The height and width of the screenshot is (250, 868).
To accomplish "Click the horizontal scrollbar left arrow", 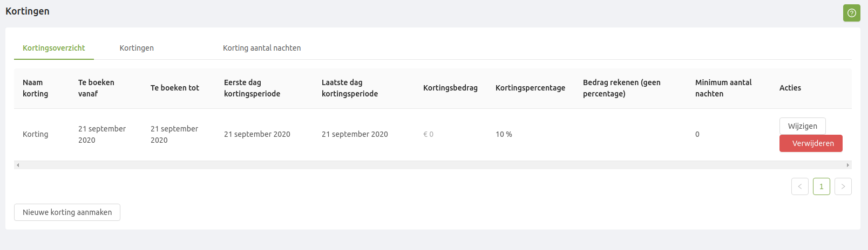I will 18,165.
